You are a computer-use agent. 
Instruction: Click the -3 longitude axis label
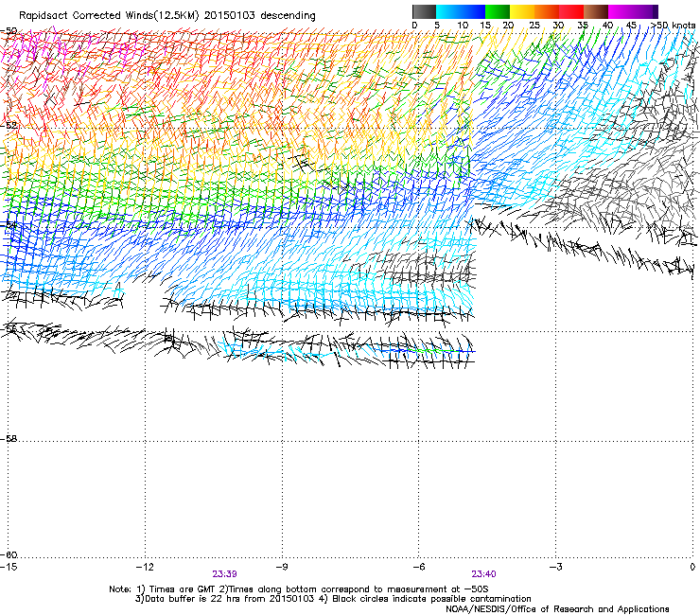(556, 567)
